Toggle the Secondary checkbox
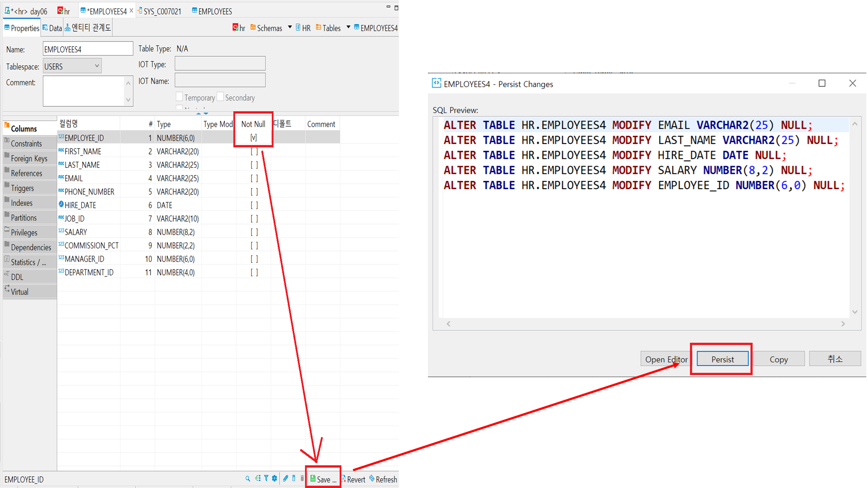This screenshot has height=488, width=868. (x=220, y=97)
